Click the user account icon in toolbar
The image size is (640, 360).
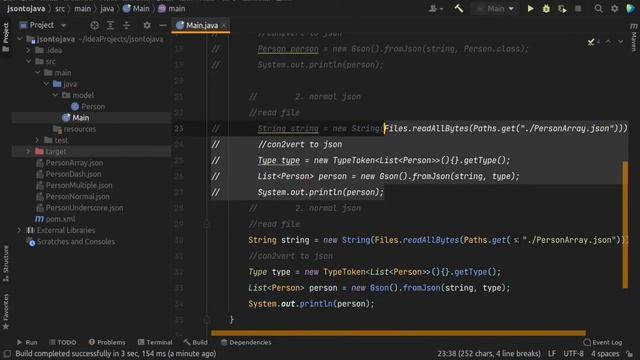pyautogui.click(x=435, y=9)
